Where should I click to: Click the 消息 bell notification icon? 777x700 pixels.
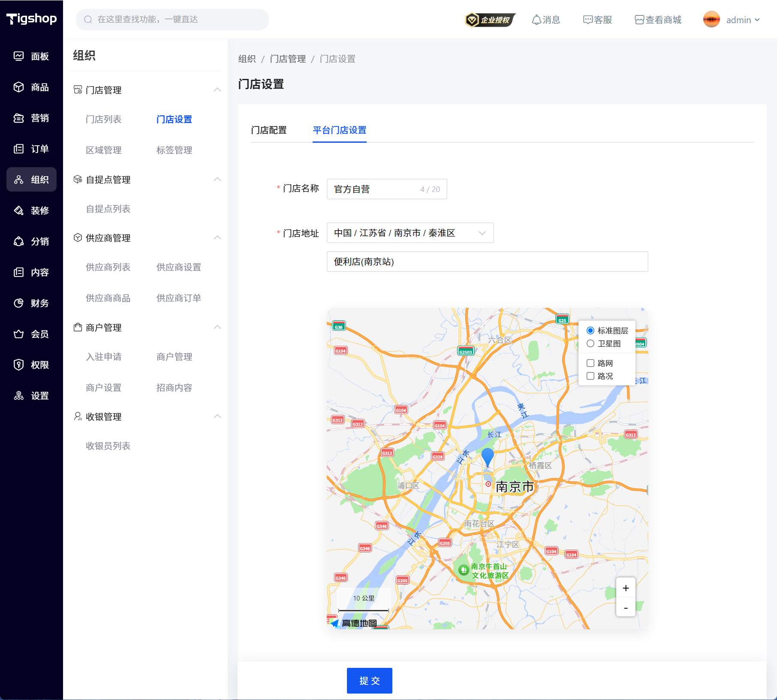point(536,20)
